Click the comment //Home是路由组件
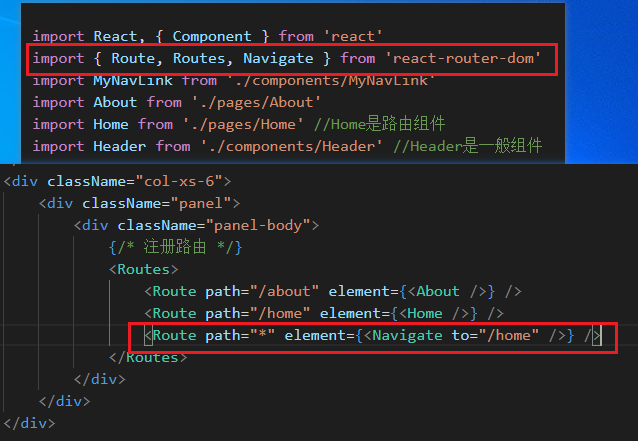 [x=379, y=124]
